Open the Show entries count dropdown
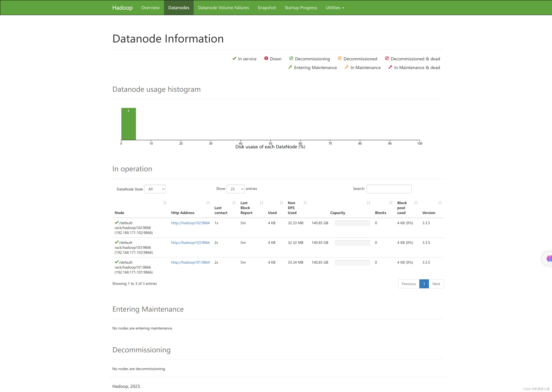The height and width of the screenshot is (392, 552). 235,189
